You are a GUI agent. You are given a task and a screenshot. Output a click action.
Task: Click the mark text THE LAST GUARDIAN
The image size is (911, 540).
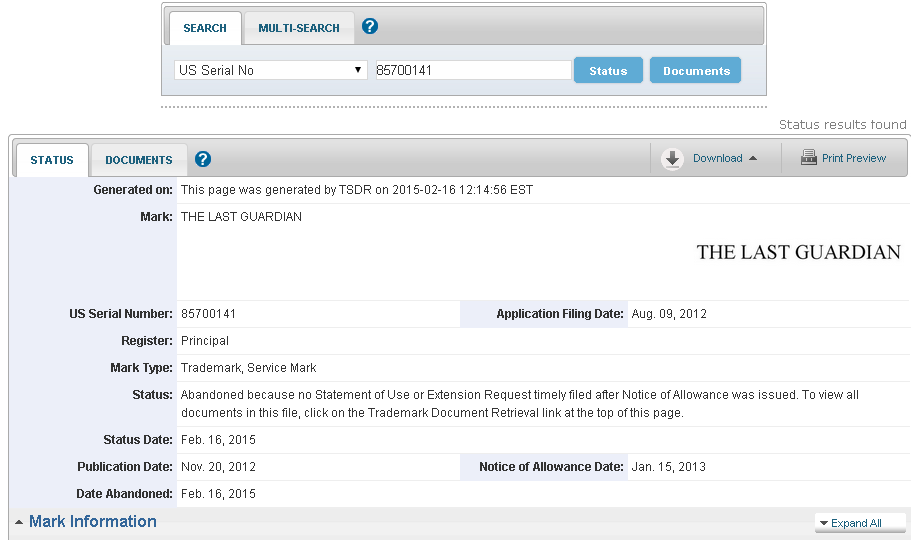click(241, 217)
